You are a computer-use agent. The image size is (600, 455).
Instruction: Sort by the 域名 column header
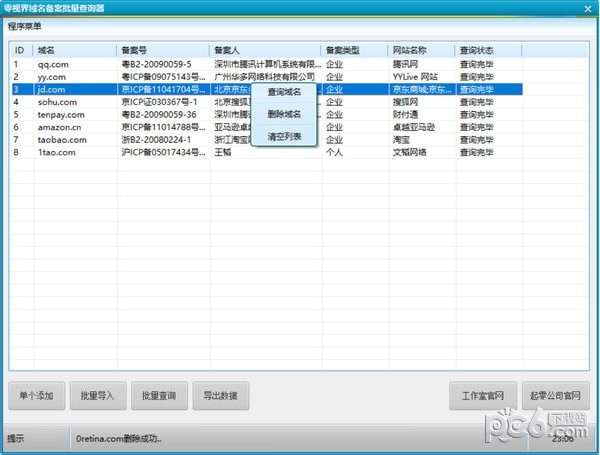coord(75,50)
